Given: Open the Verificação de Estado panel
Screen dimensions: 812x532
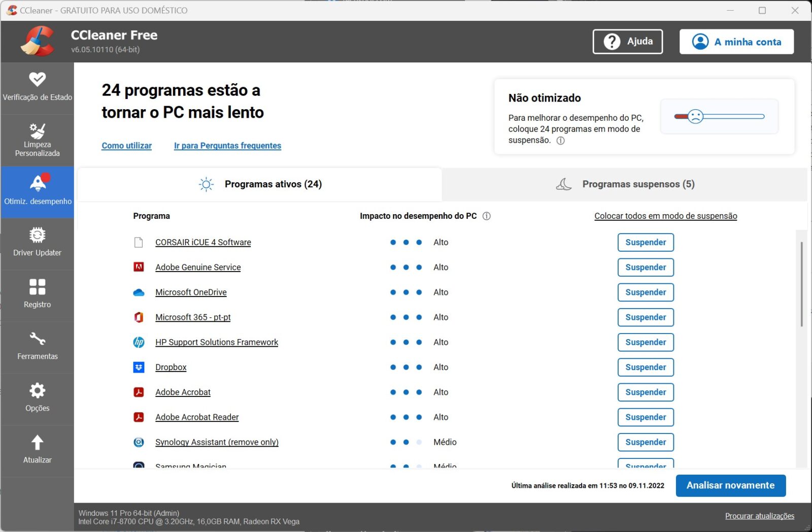Looking at the screenshot, I should 37,87.
